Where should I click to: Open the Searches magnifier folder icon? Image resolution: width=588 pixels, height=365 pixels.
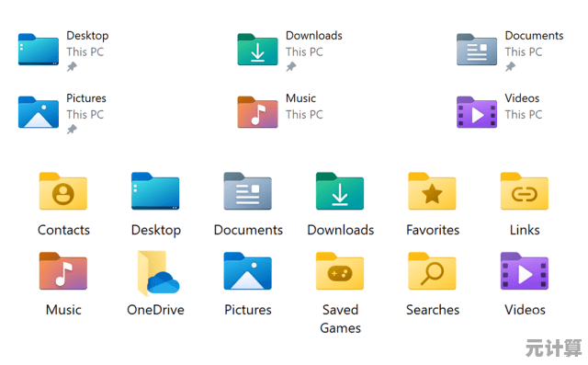pyautogui.click(x=432, y=271)
